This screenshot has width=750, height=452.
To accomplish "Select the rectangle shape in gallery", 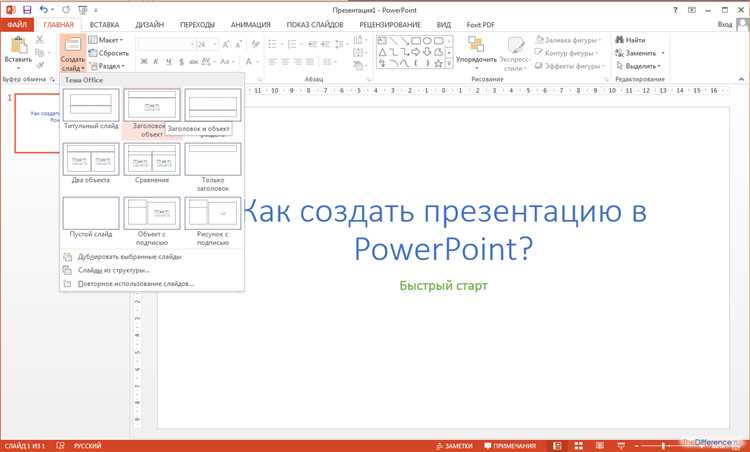I will pos(416,41).
